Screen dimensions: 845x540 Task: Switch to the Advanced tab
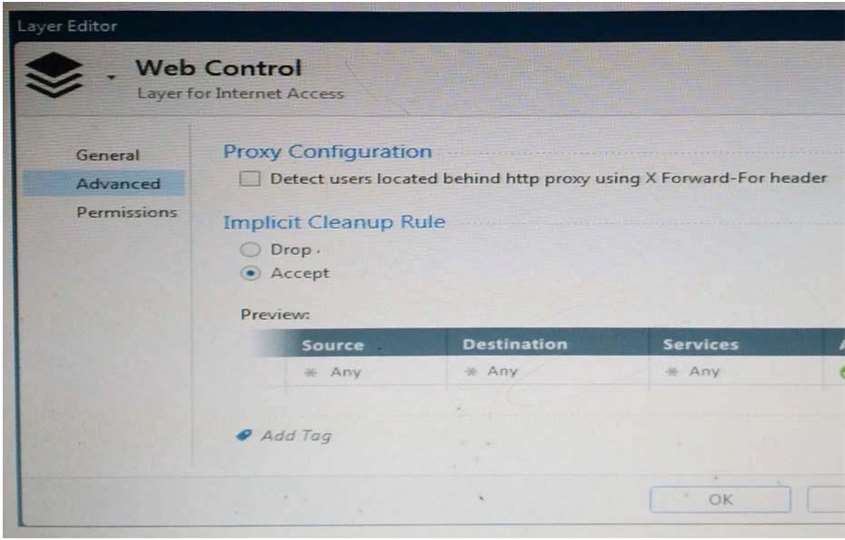118,184
